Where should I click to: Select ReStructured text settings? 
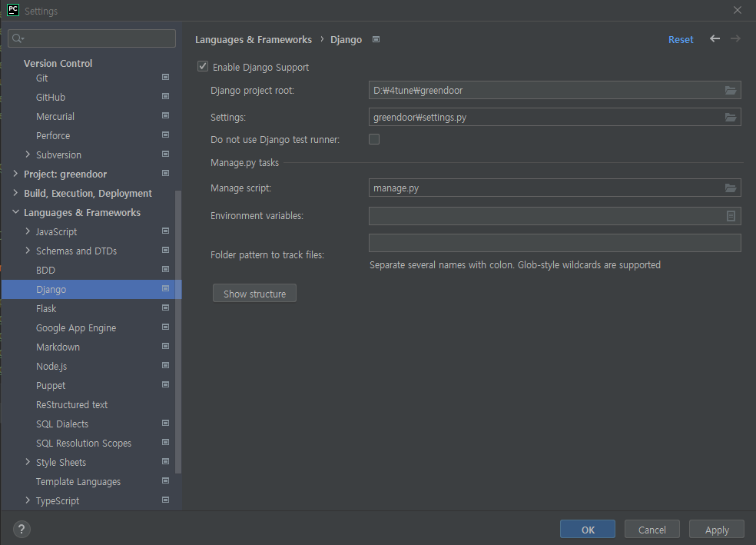(x=72, y=404)
